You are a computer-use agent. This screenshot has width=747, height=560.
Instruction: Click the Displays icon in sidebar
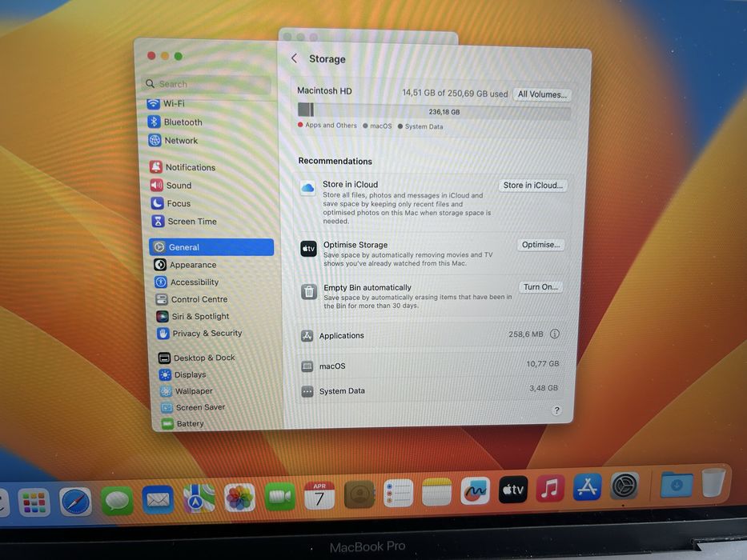click(x=165, y=374)
